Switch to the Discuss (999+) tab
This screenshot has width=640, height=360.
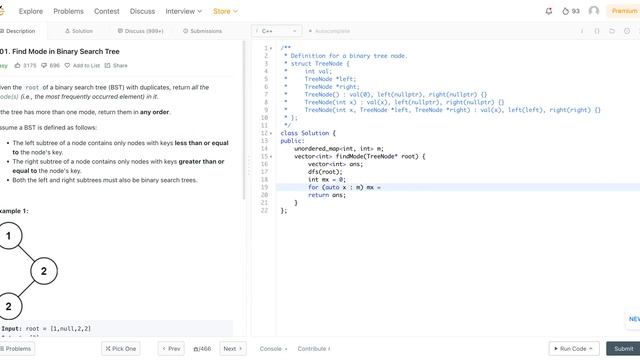[140, 31]
